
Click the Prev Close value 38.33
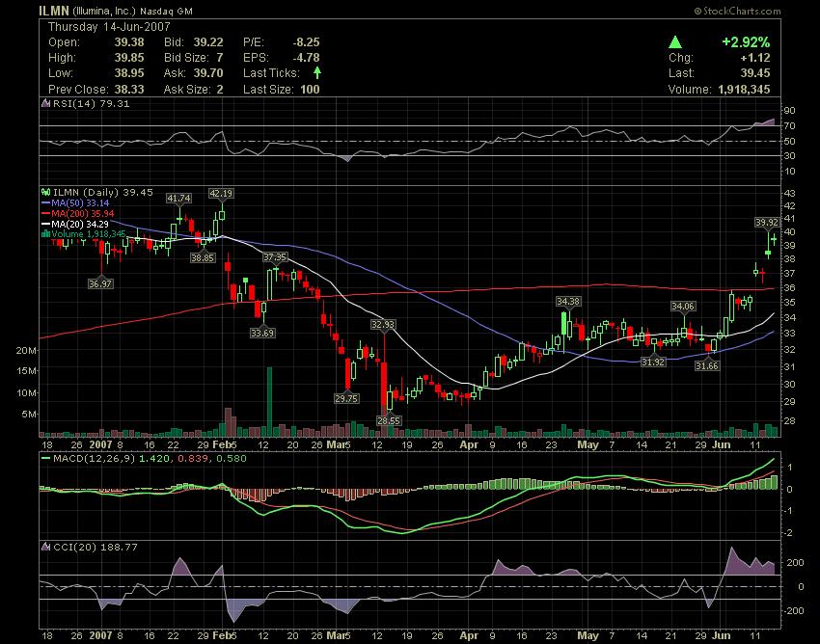129,89
